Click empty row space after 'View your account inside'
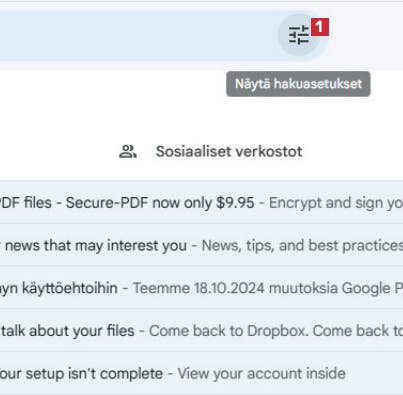403x395 pixels. (x=374, y=373)
